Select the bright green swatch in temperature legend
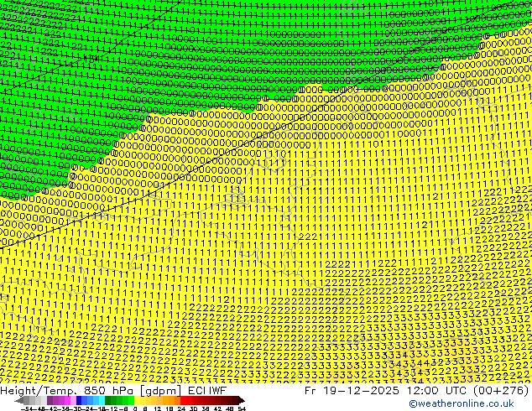This screenshot has height=411, width=532. (x=131, y=400)
